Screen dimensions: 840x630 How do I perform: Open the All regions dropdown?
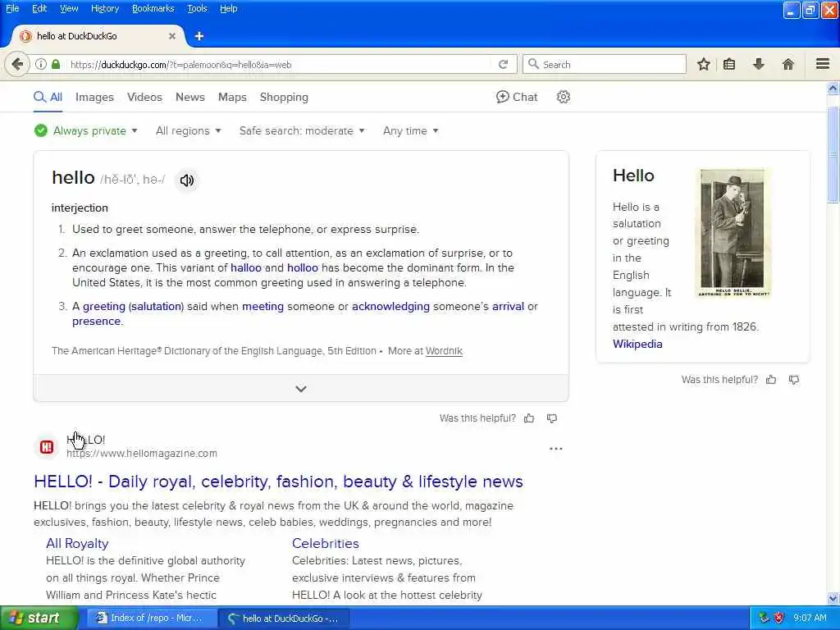point(188,130)
